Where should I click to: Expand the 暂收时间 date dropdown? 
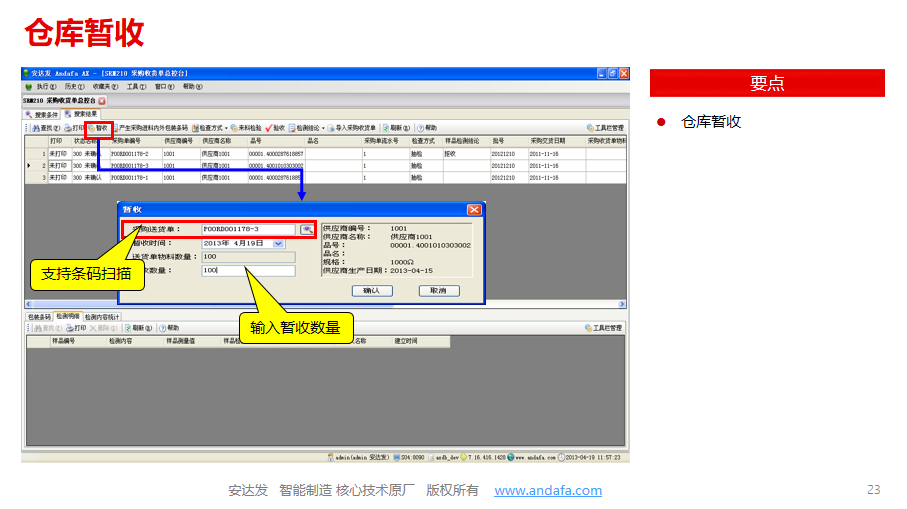(x=278, y=243)
